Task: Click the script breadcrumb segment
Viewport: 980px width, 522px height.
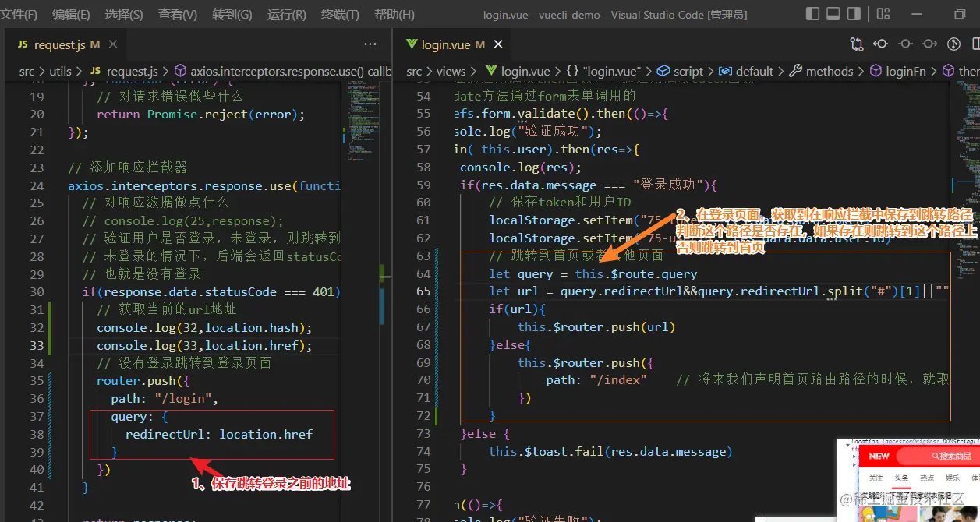Action: [688, 71]
